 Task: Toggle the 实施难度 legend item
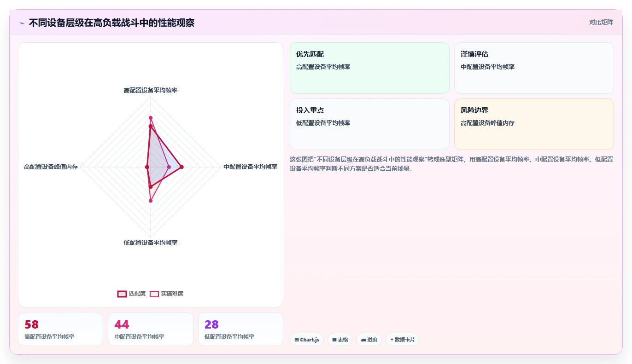[167, 294]
